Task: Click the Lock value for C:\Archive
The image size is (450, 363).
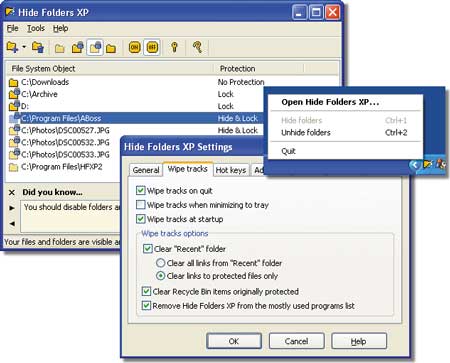Action: point(226,94)
